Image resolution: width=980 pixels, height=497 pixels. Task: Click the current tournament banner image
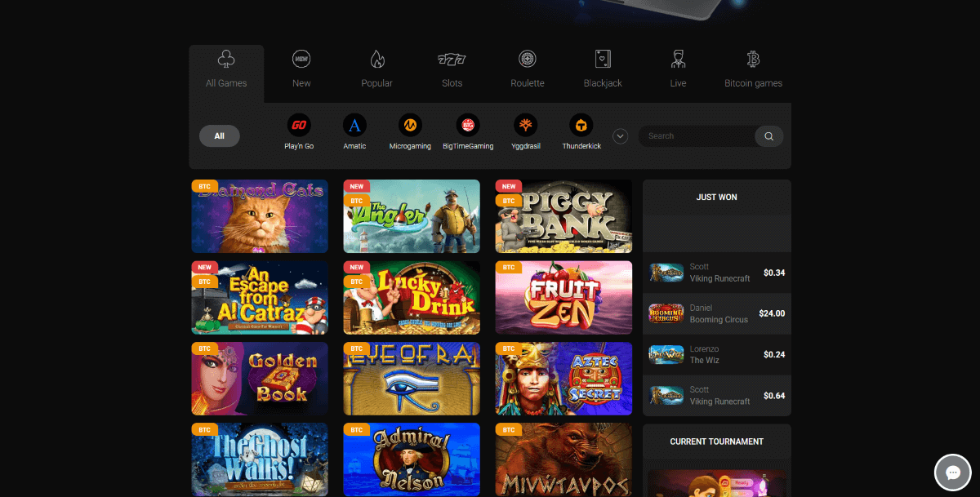[x=717, y=483]
